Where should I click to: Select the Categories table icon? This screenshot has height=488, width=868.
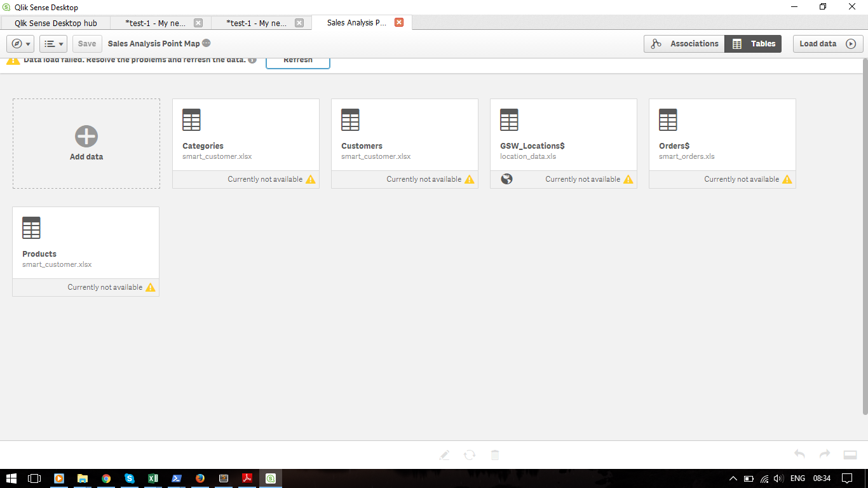191,120
